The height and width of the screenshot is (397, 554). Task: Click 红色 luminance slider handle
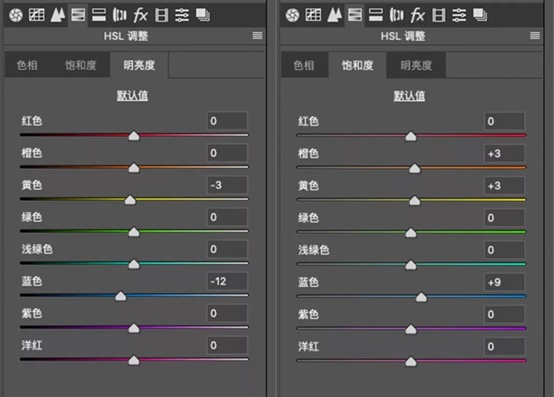pyautogui.click(x=134, y=136)
